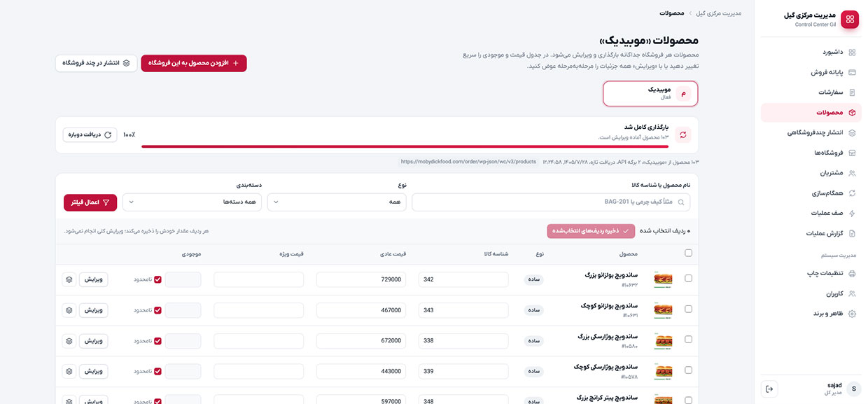
Task: Click the ذخیره ردیف‌های انتخاب‌شده button
Action: pos(591,231)
